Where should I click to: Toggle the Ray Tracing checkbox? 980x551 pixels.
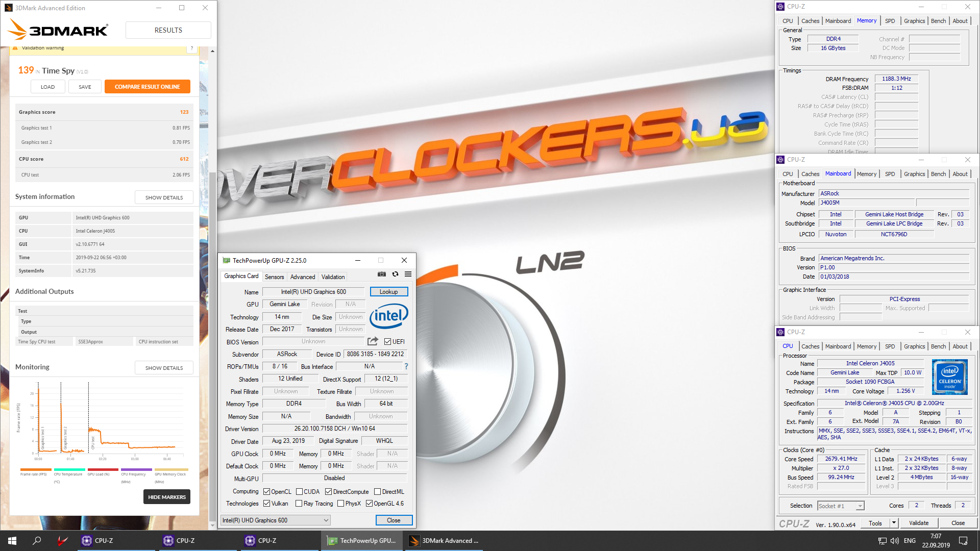coord(299,504)
